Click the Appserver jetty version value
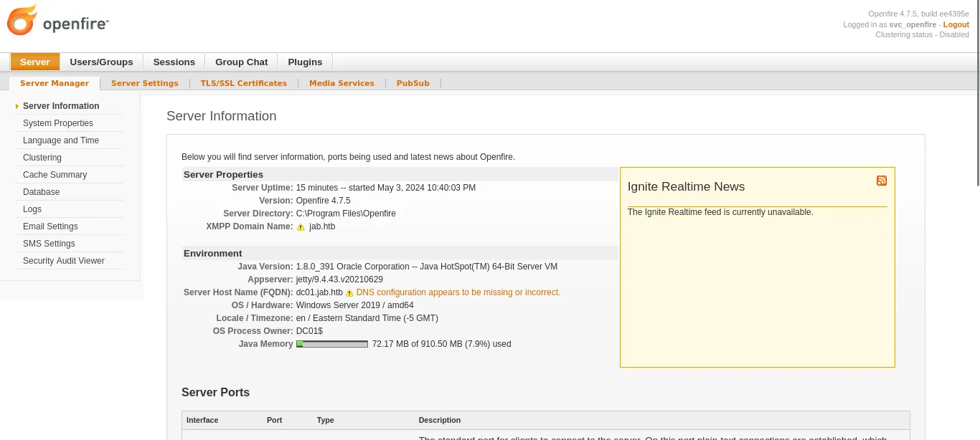980x440 pixels. [x=339, y=279]
